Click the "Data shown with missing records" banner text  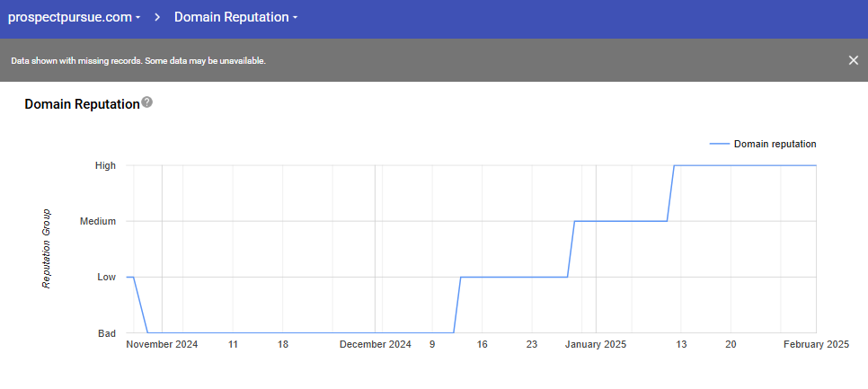pos(138,61)
